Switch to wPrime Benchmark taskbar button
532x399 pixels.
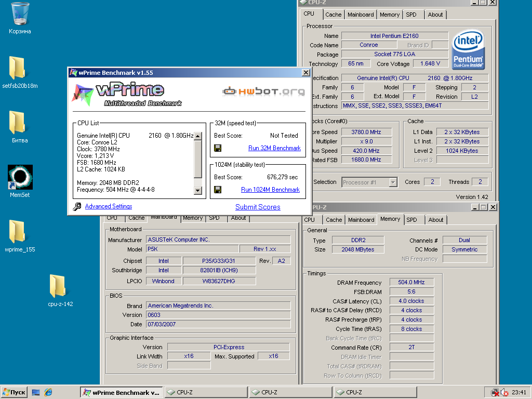[x=122, y=393]
